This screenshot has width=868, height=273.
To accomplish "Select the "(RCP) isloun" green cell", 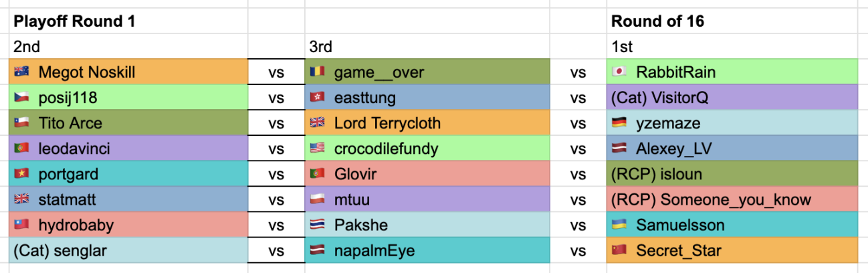I will click(x=732, y=174).
